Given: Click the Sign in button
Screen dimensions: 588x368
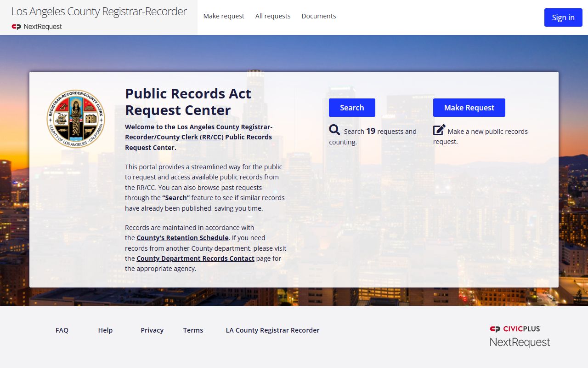Looking at the screenshot, I should coord(563,17).
